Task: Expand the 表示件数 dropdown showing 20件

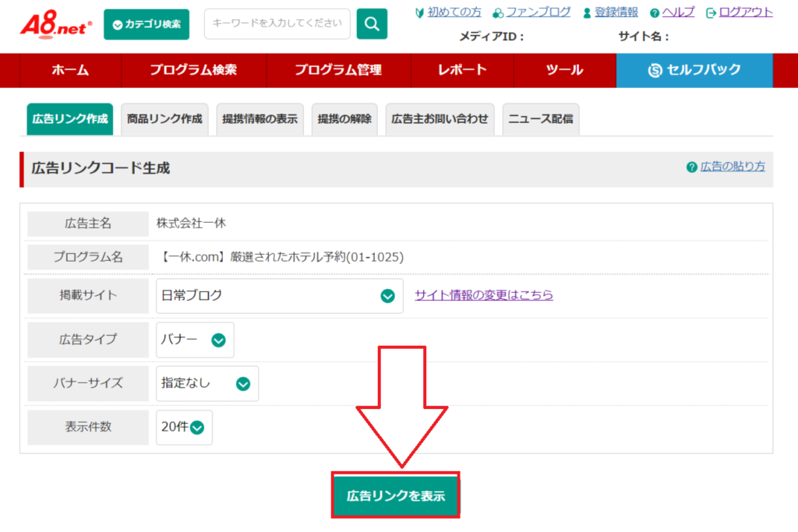Action: [184, 427]
